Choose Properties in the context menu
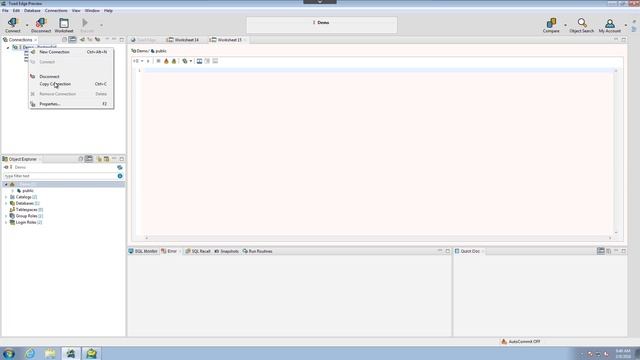The width and height of the screenshot is (640, 360). coord(71,104)
